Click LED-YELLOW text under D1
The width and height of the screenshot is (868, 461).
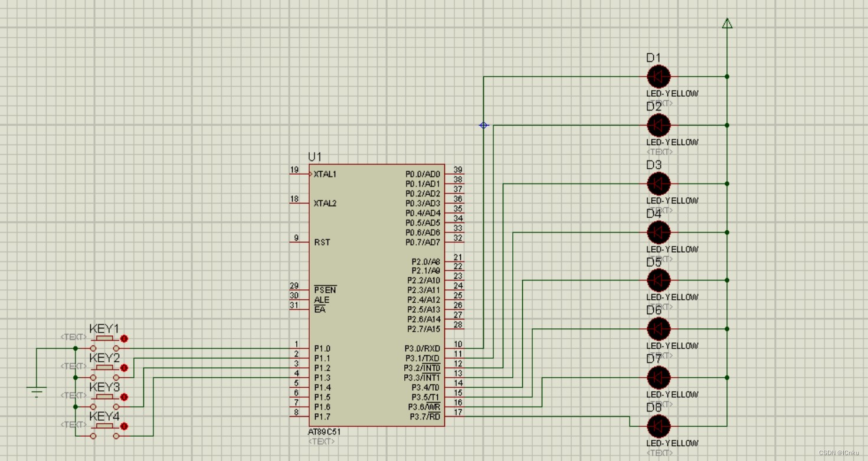672,93
